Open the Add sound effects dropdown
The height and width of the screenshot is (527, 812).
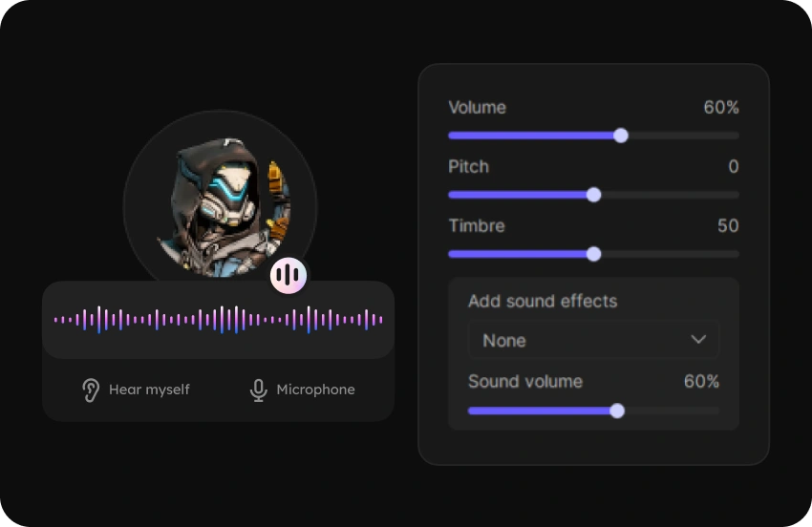point(593,340)
